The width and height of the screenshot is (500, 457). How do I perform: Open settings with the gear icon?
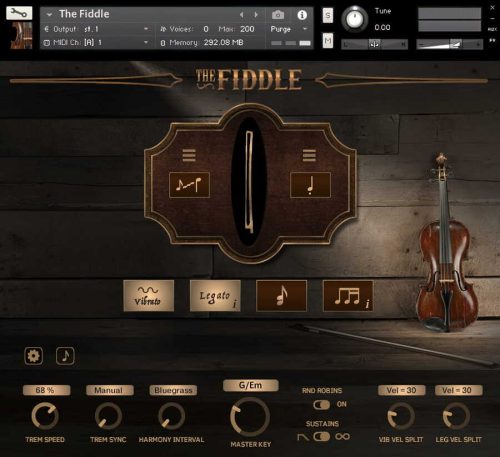click(33, 356)
